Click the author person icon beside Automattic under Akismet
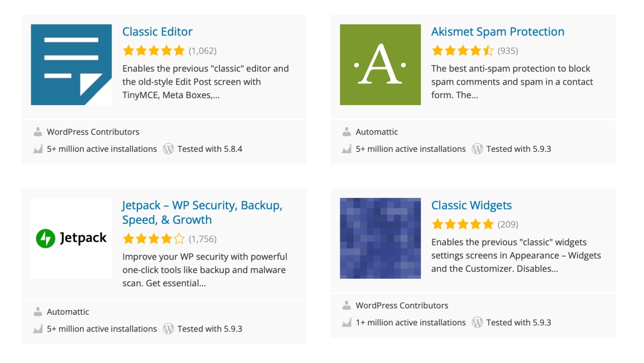The height and width of the screenshot is (363, 644). pyautogui.click(x=347, y=132)
